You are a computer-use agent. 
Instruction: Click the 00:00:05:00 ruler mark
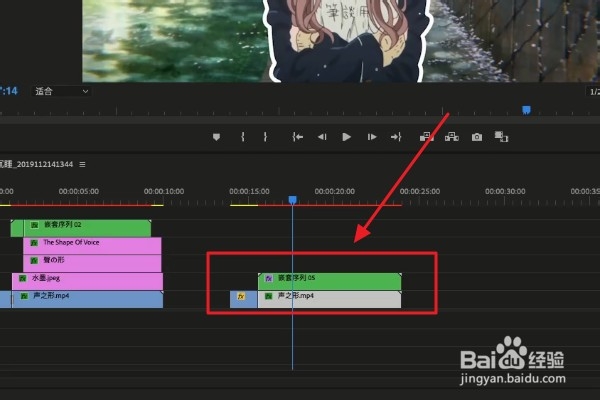click(78, 191)
